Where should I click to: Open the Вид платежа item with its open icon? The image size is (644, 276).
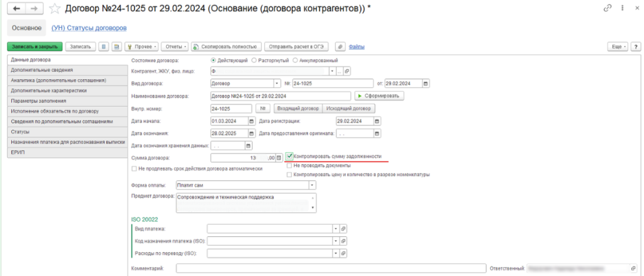[x=344, y=229]
